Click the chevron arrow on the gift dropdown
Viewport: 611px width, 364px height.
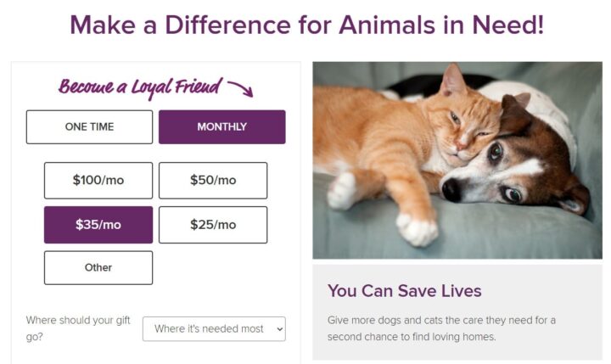tap(279, 329)
